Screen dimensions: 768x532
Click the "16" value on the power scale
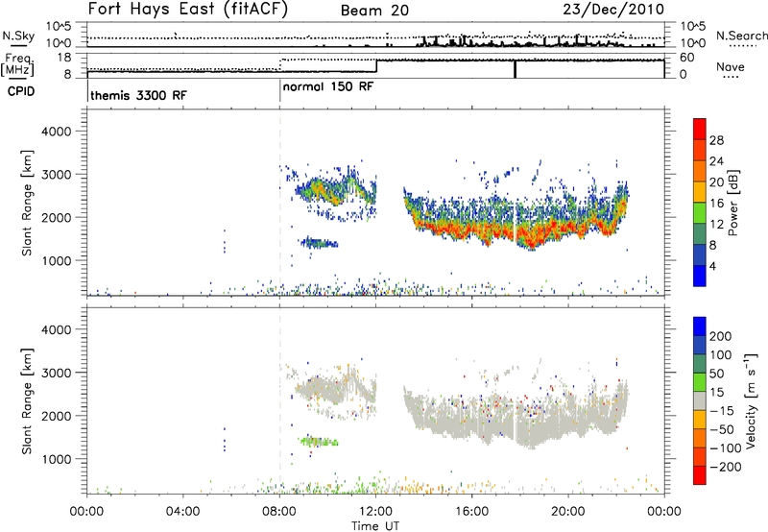716,204
